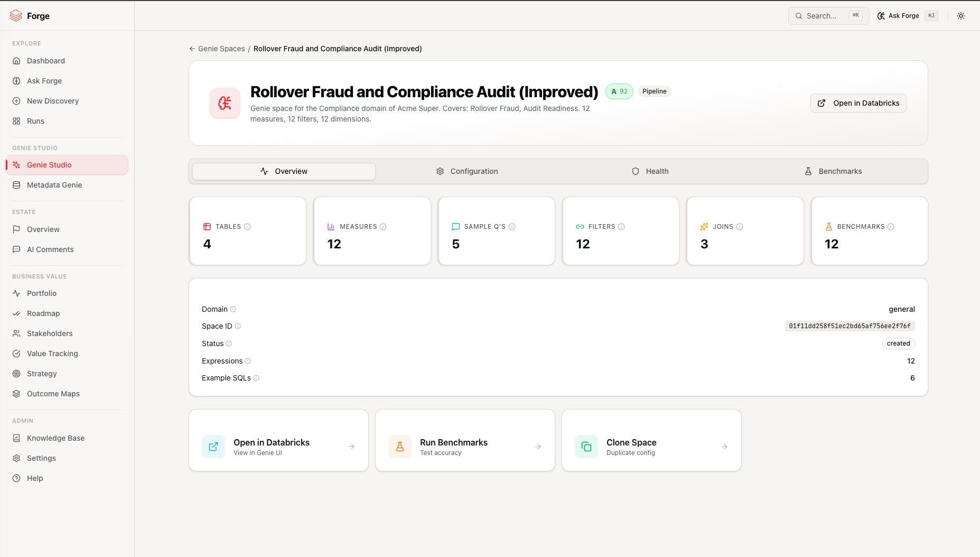Screen dimensions: 980x557
Task: Switch to the Overview tab
Action: (284, 171)
